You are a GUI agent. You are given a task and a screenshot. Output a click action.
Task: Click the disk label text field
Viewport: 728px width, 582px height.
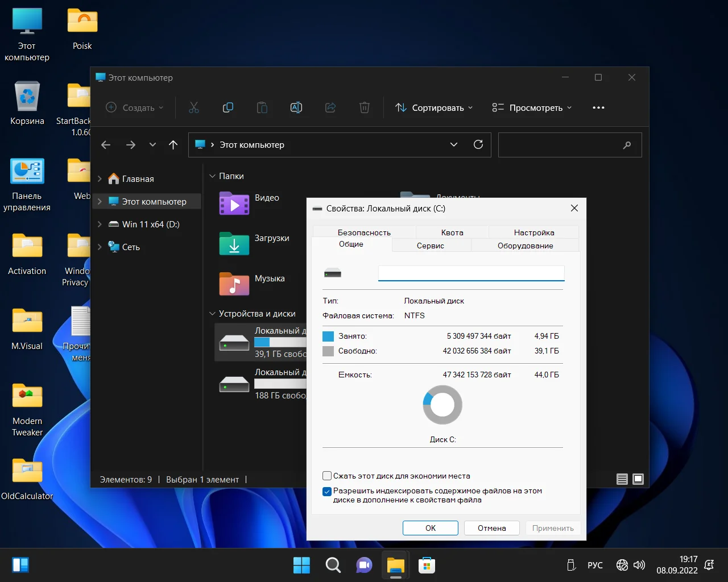471,273
